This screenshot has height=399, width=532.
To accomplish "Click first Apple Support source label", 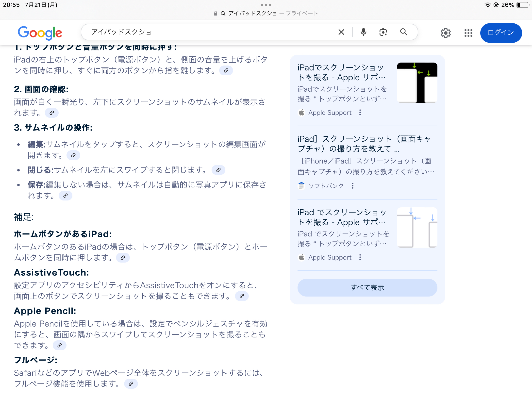I will click(x=330, y=113).
